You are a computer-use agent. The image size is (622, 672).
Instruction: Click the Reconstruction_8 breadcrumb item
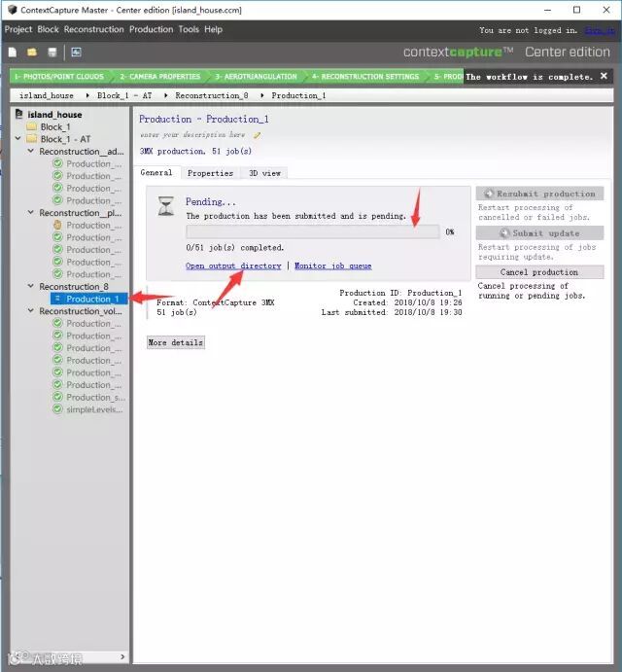[x=212, y=95]
